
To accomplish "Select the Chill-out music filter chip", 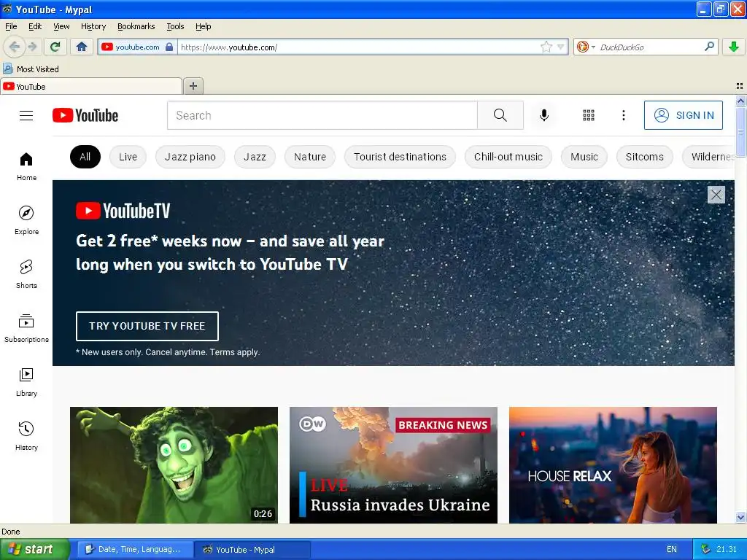I will [x=508, y=157].
